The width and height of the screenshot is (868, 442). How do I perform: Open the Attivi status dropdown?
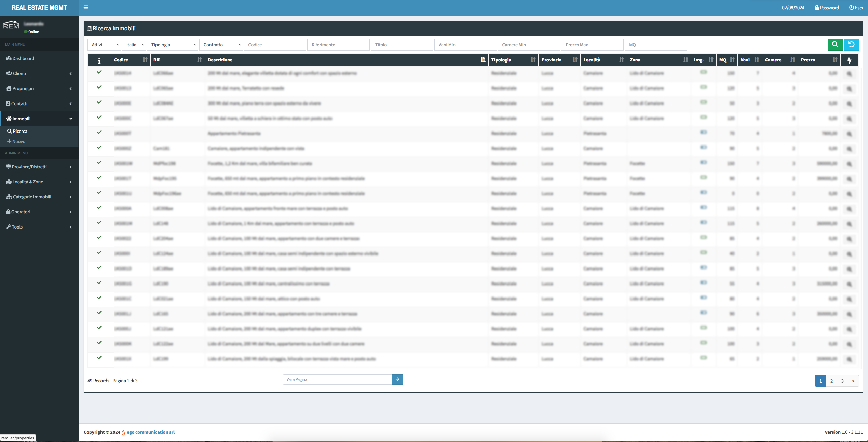pos(104,45)
